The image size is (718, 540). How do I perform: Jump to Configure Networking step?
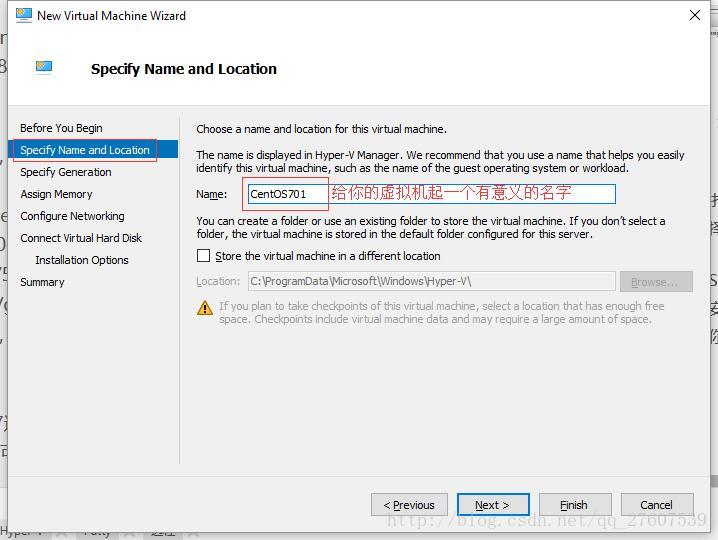72,216
